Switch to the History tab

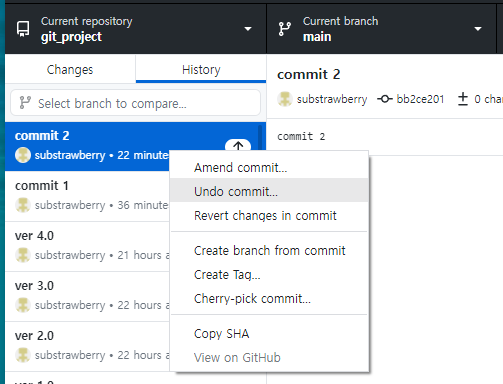pyautogui.click(x=201, y=69)
